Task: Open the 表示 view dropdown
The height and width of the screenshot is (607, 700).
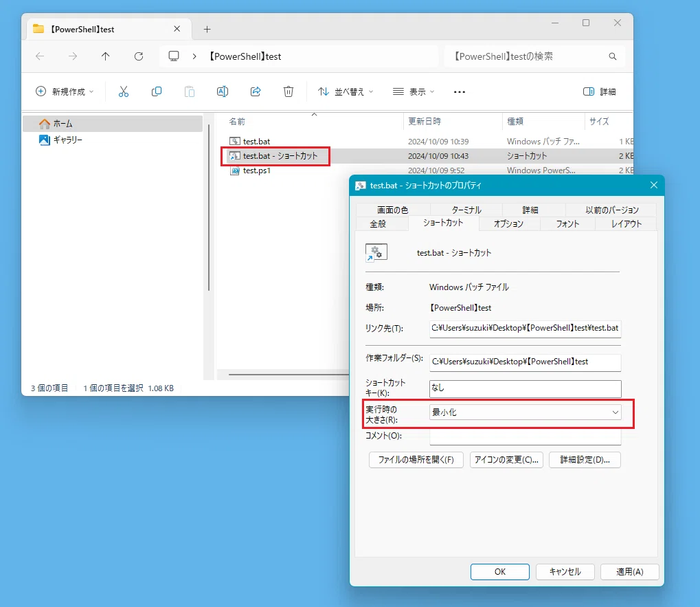Action: point(414,91)
